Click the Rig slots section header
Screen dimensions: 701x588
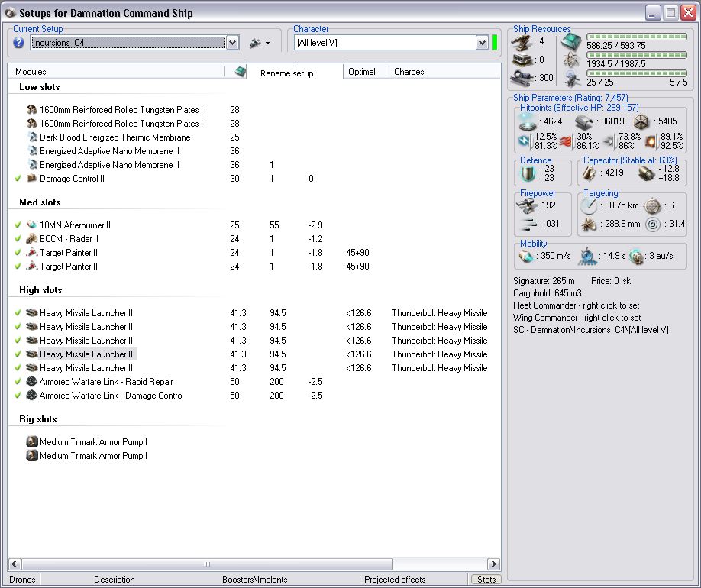click(x=38, y=419)
